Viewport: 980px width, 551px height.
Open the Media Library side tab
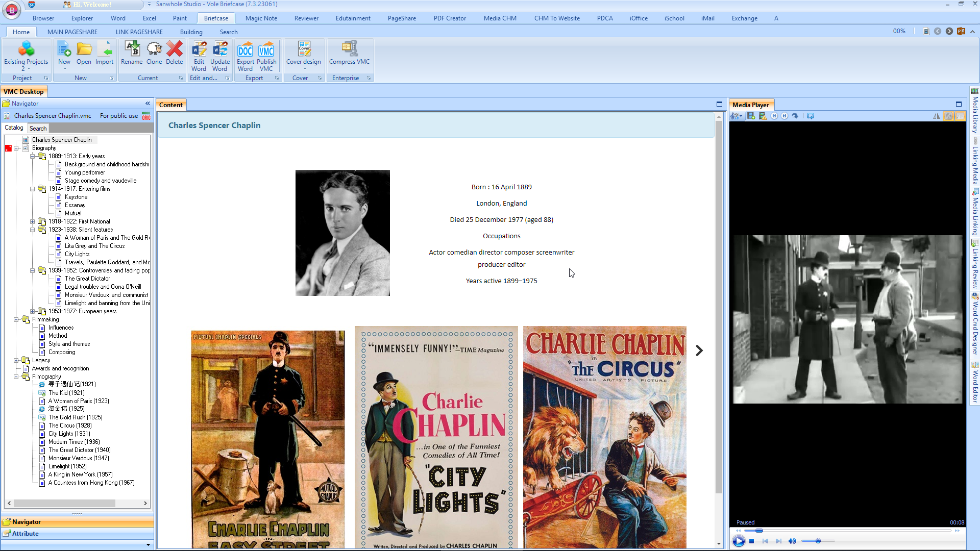click(975, 111)
